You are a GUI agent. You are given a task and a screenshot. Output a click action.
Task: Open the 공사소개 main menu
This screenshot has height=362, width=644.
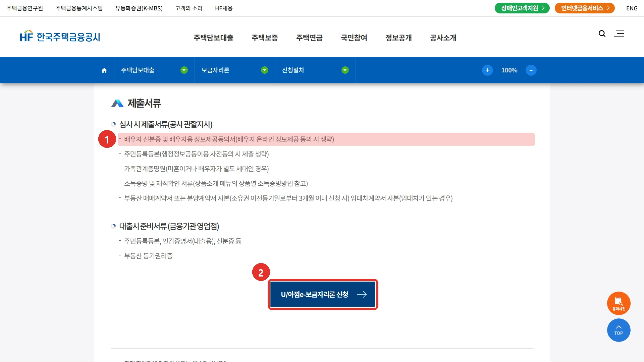pos(443,38)
